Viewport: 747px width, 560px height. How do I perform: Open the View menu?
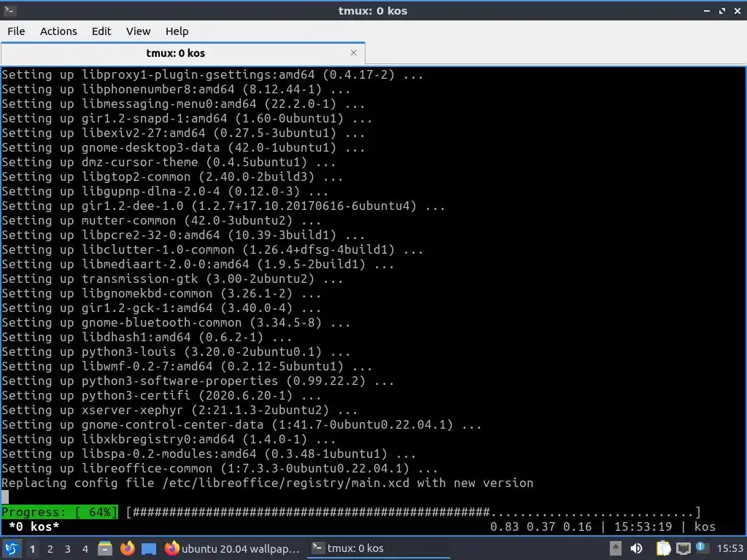click(x=138, y=31)
